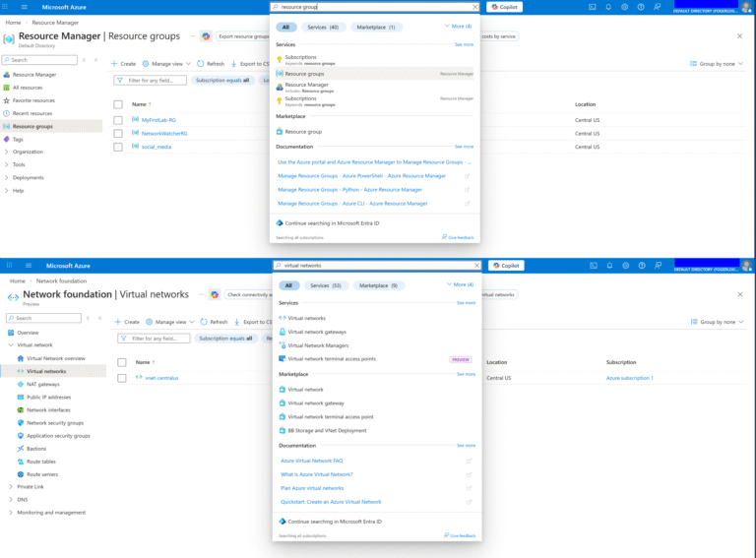Click Public IP addresses icon
The width and height of the screenshot is (756, 558).
pos(20,397)
